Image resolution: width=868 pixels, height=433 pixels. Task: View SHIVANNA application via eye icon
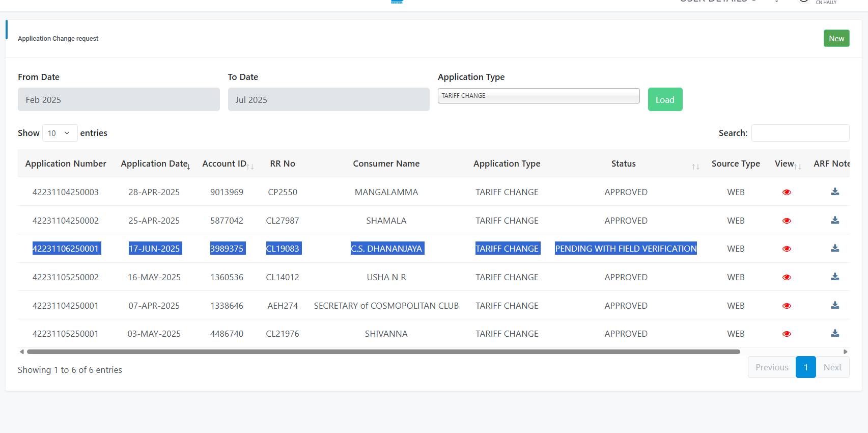point(787,334)
